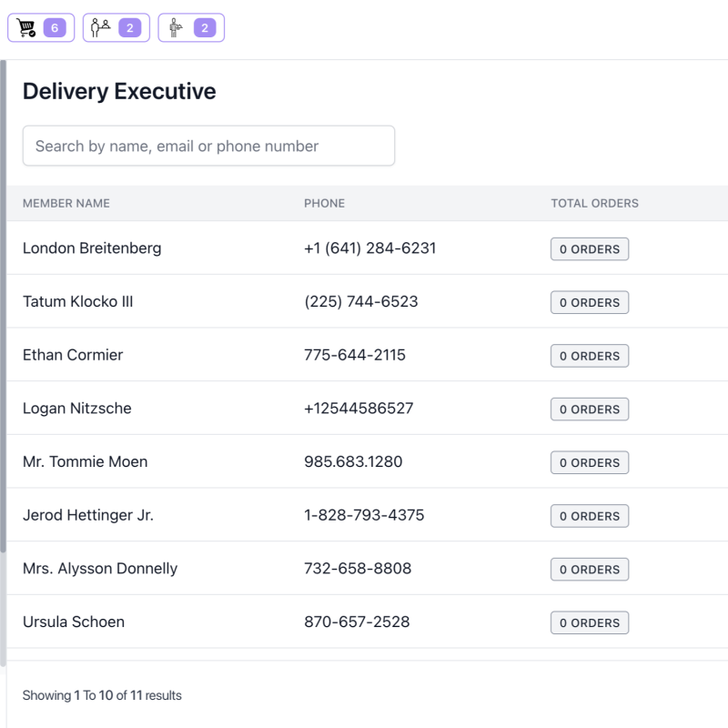View Jerod Hettinger Jr.'s 0 Orders badge

click(589, 516)
